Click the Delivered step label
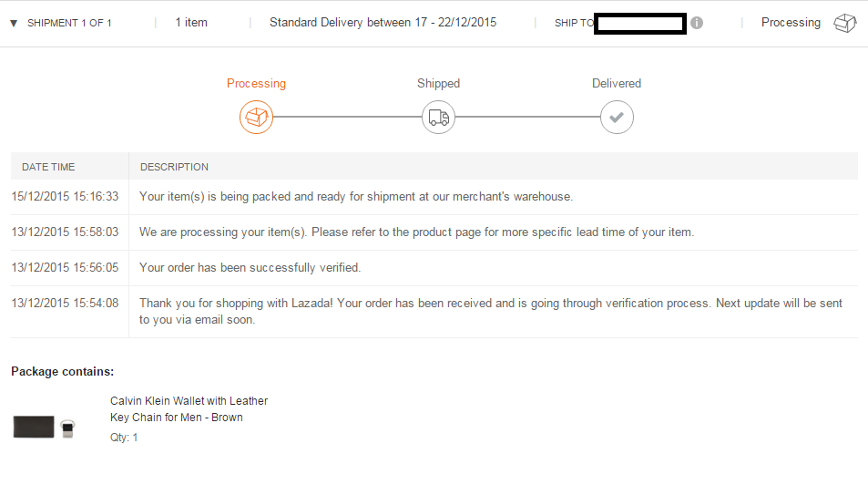Image resolution: width=868 pixels, height=485 pixels. click(617, 83)
